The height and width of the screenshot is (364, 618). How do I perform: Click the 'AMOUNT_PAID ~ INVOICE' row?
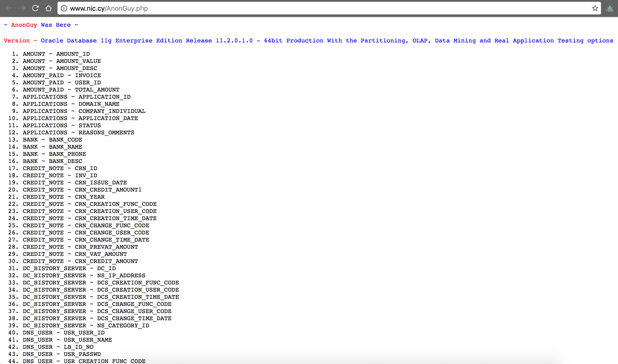[x=62, y=75]
